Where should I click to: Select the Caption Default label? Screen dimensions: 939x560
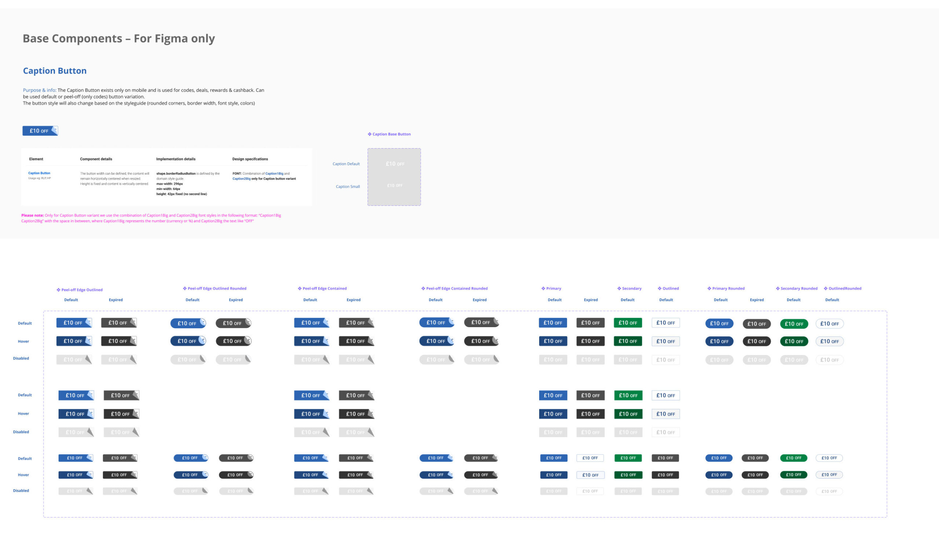pyautogui.click(x=346, y=164)
